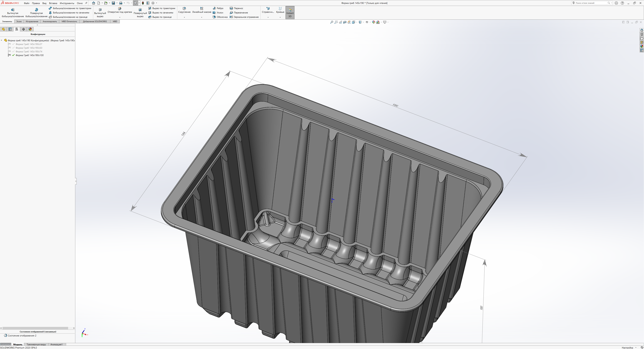Open the Файл menu

26,3
